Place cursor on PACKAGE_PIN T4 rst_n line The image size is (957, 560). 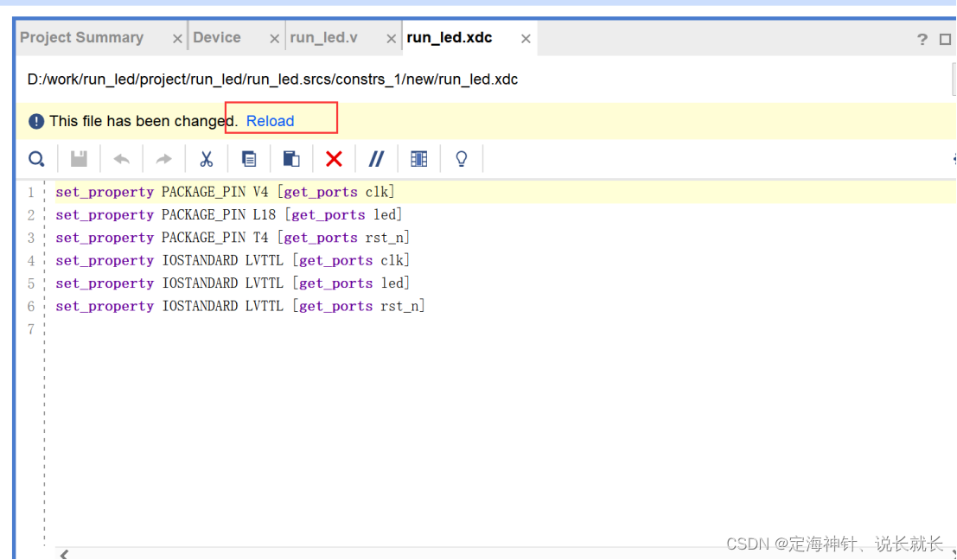(x=233, y=238)
